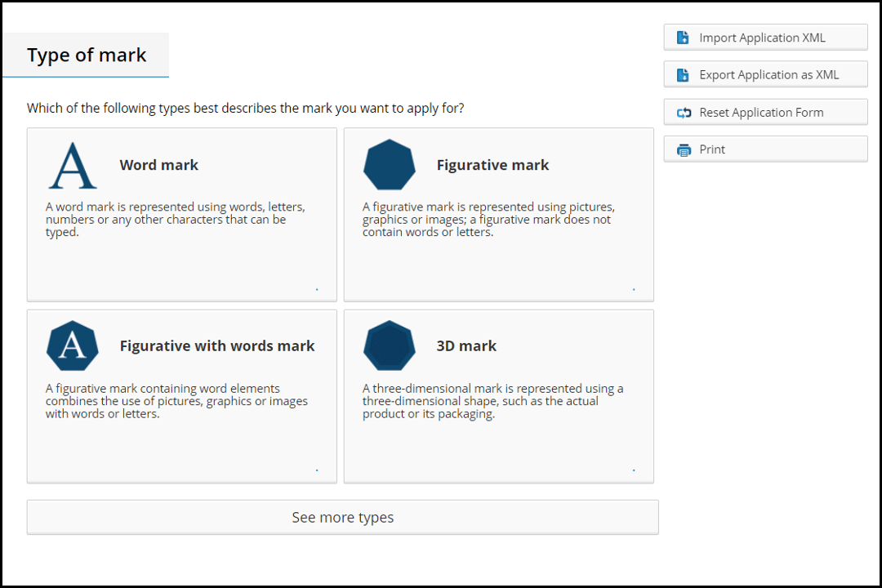Image resolution: width=882 pixels, height=588 pixels.
Task: Click the printer icon
Action: 684,149
